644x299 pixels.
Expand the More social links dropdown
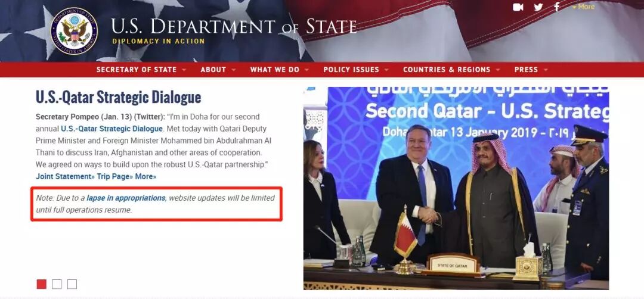pos(583,7)
